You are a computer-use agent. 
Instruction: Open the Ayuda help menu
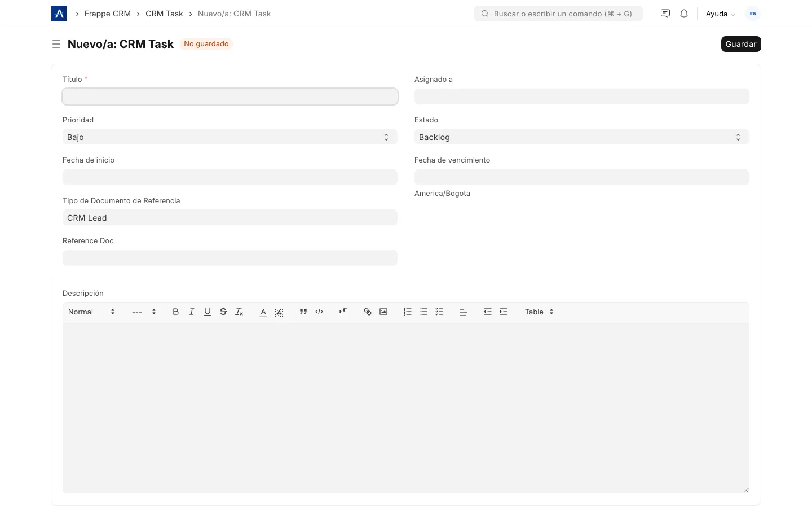(x=721, y=14)
